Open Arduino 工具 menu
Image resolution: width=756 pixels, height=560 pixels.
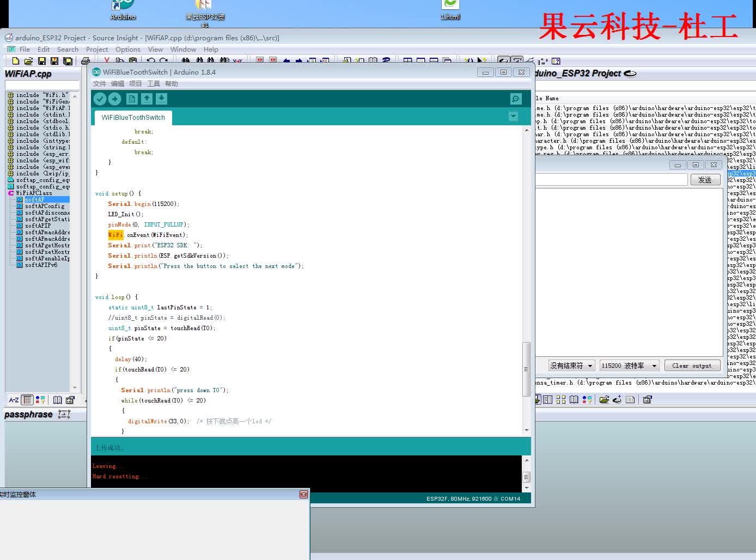click(154, 83)
